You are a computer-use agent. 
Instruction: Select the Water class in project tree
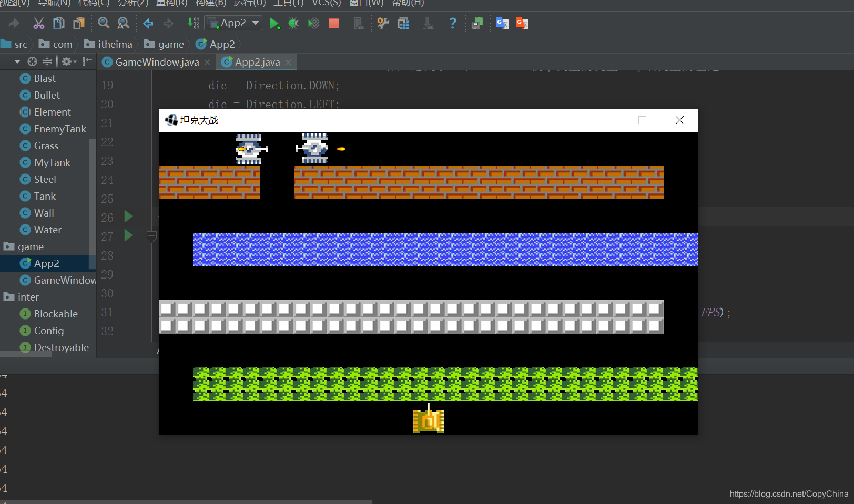(x=47, y=230)
